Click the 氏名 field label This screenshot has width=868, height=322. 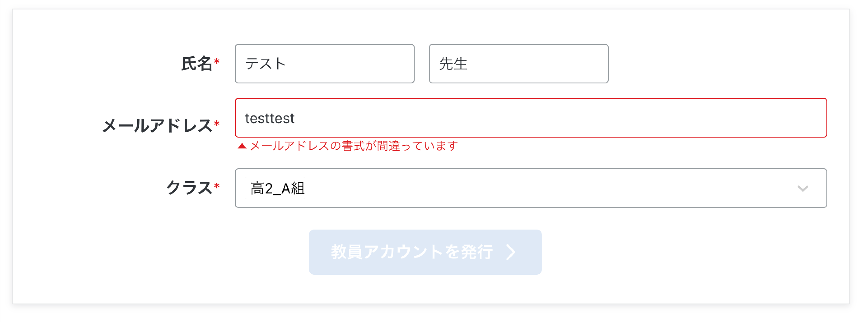coord(196,64)
